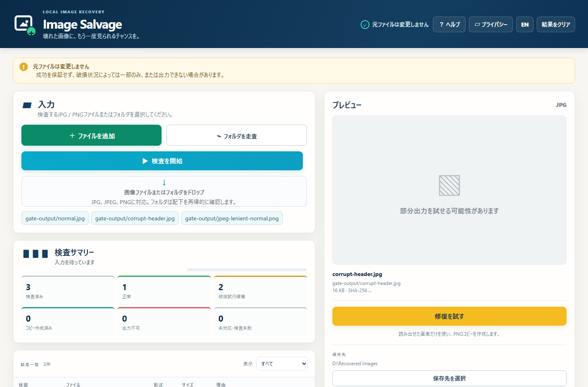Click the 16 KB · SHA-256 info text
This screenshot has height=387, width=588.
pos(352,291)
